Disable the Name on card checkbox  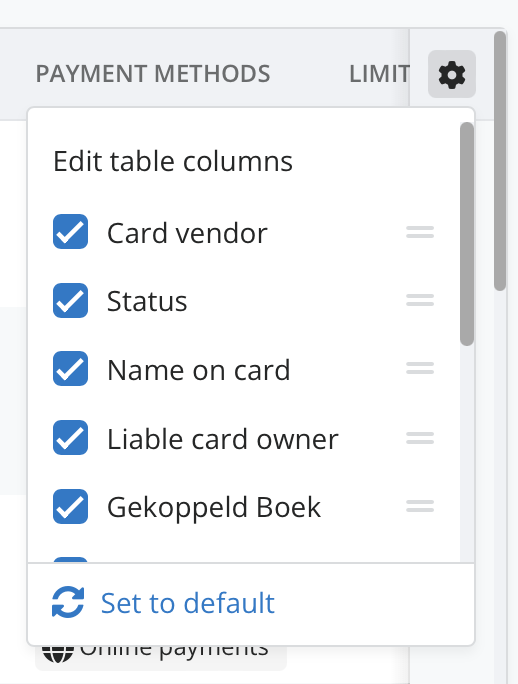tap(70, 369)
